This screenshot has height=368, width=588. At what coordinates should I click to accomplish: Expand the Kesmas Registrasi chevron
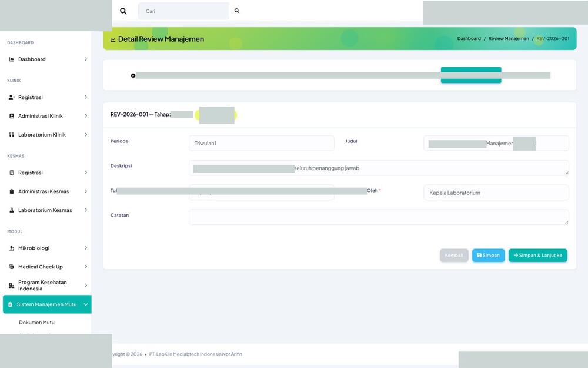[x=86, y=173]
